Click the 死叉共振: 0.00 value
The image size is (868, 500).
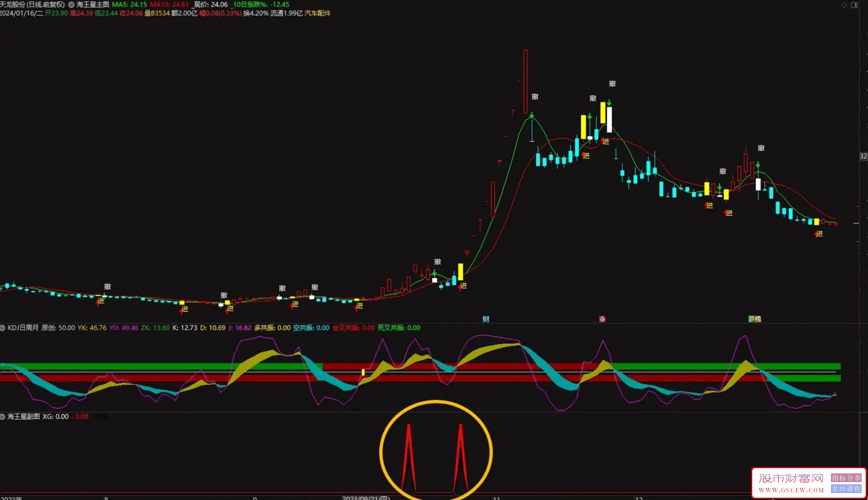pos(399,328)
